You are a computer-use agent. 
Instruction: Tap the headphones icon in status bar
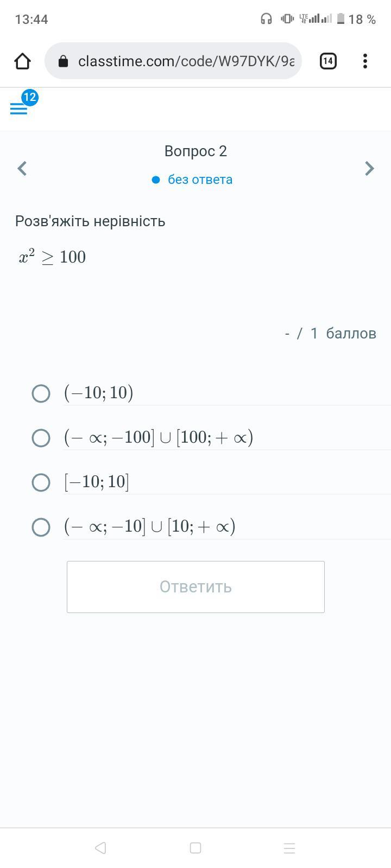pos(266,20)
